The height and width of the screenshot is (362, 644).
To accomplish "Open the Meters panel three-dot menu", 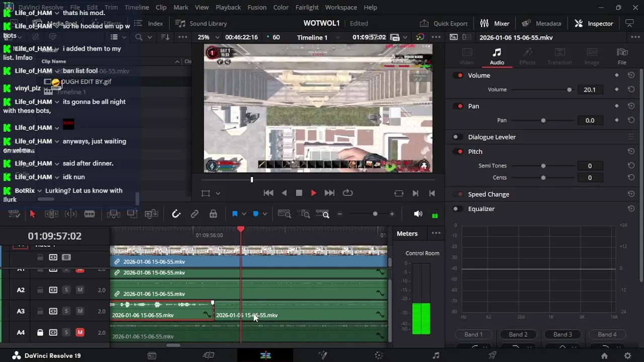I will pos(436,233).
